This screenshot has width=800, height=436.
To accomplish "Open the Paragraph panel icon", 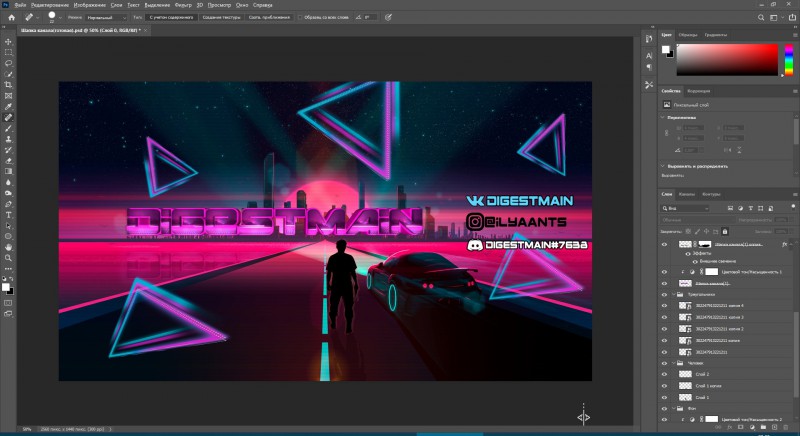I will coord(649,67).
